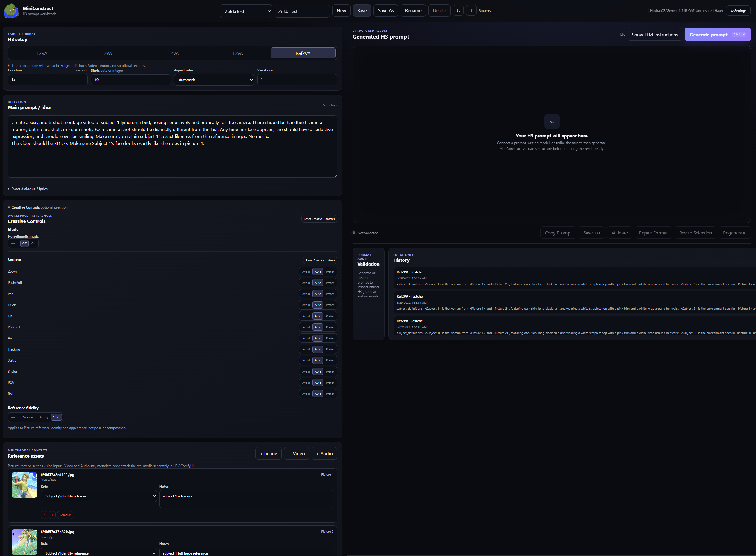The image size is (756, 556).
Task: Set Zoom camera control to Avoid
Action: click(x=306, y=272)
